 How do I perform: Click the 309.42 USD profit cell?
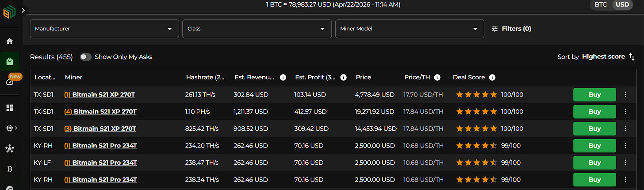point(311,128)
